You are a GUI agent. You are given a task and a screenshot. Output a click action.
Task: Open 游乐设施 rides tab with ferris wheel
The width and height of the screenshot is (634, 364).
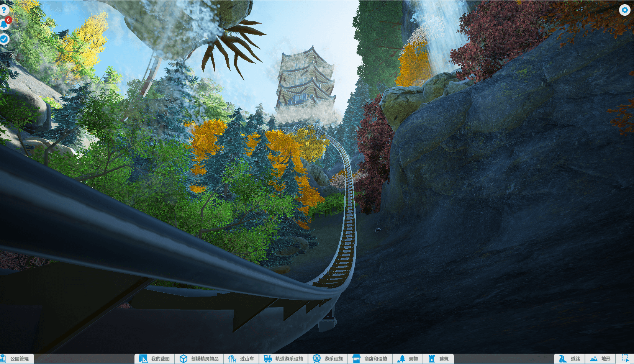(328, 359)
